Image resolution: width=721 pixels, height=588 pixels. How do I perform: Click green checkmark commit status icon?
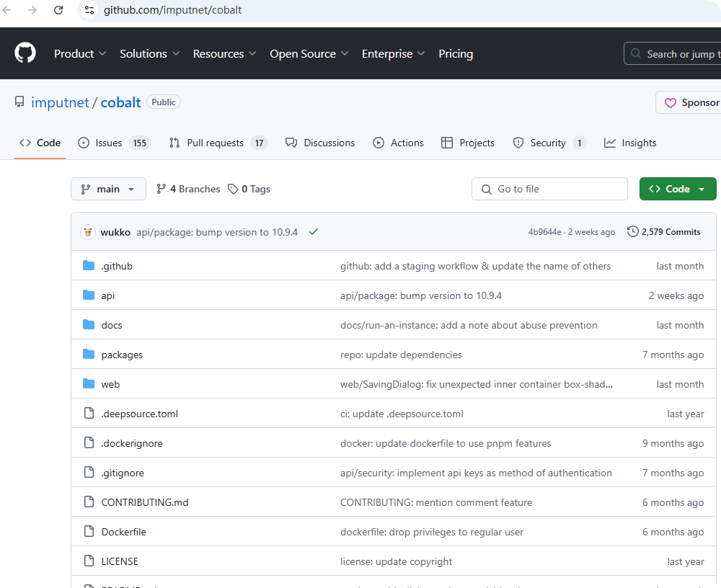click(x=314, y=232)
